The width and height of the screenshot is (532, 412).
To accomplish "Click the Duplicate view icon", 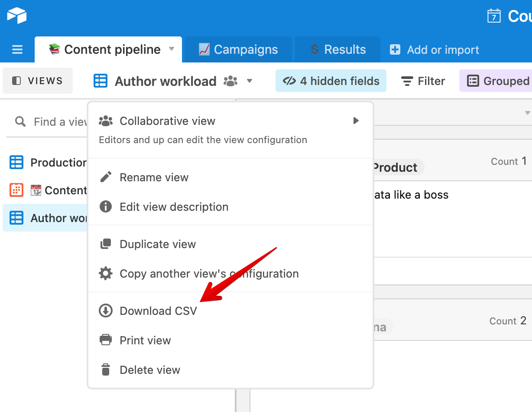I will pos(105,244).
